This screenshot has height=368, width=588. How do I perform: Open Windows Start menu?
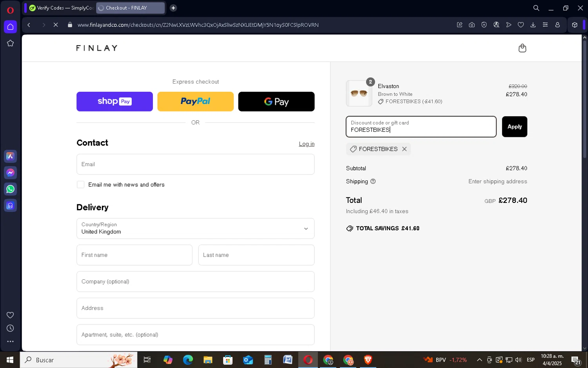(10, 360)
